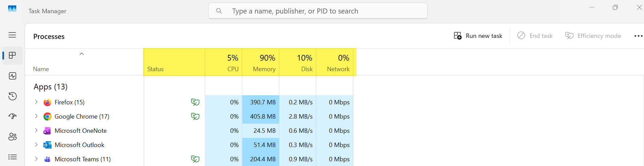644x166 pixels.
Task: Open the App history page icon
Action: point(13,96)
